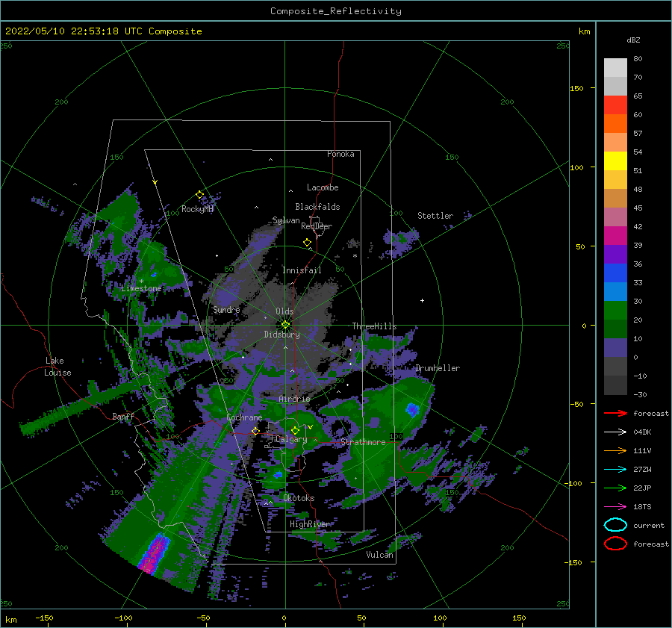Screen dimensions: 672x628
Task: Click the Didsbury town label
Action: (281, 335)
